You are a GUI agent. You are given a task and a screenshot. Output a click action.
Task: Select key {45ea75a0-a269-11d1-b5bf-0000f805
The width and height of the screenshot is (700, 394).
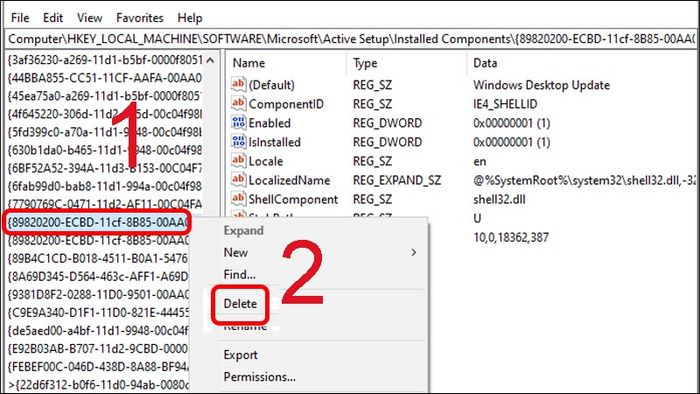click(105, 96)
